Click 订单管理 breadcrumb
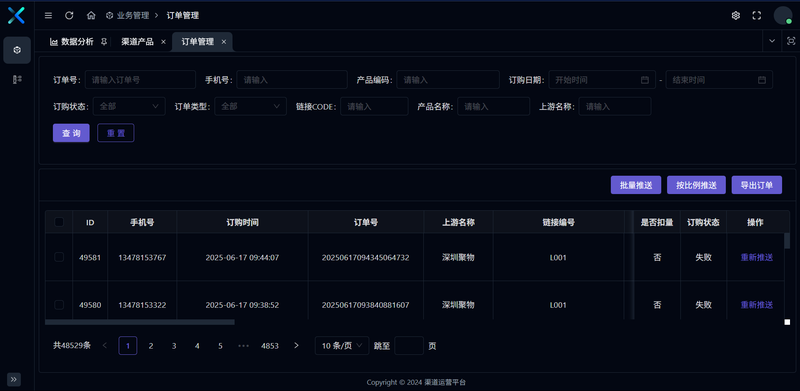Image resolution: width=800 pixels, height=391 pixels. pos(183,16)
